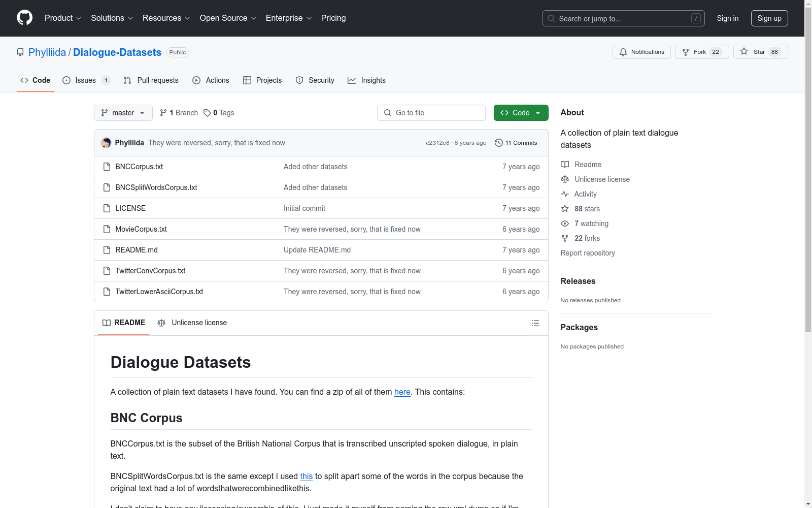Click the pulse icon next to Activity
Screen dimensions: 812x508
[x=565, y=194]
